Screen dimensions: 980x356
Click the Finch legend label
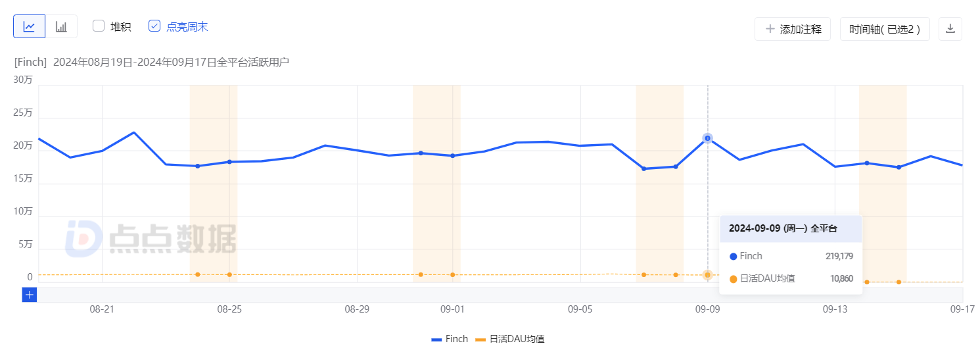click(x=457, y=339)
